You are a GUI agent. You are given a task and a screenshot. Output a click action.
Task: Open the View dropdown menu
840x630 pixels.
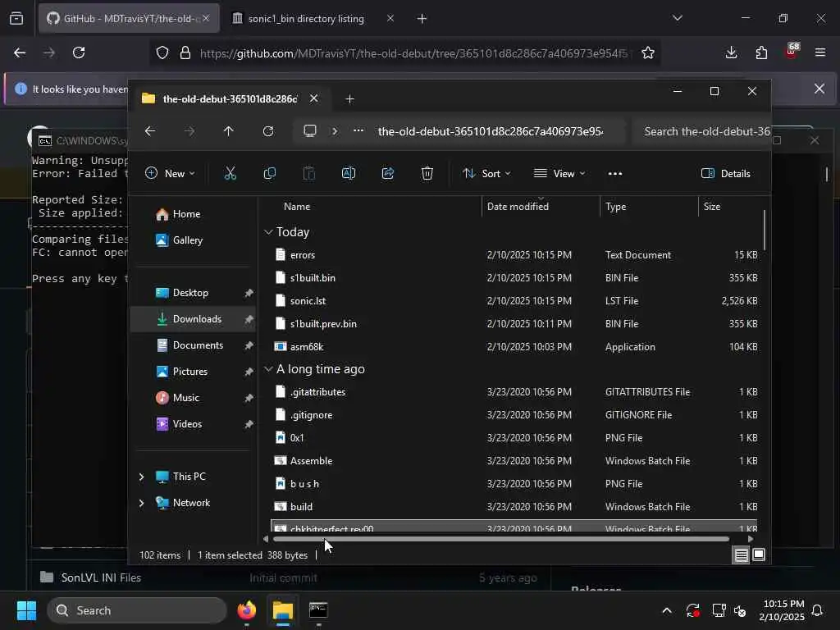click(x=559, y=173)
